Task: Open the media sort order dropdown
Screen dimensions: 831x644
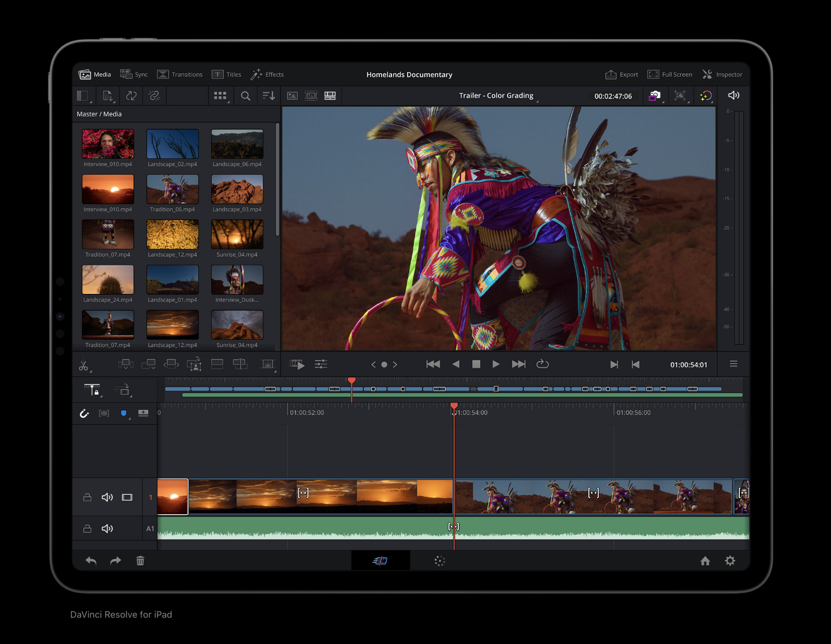Action: pos(268,96)
